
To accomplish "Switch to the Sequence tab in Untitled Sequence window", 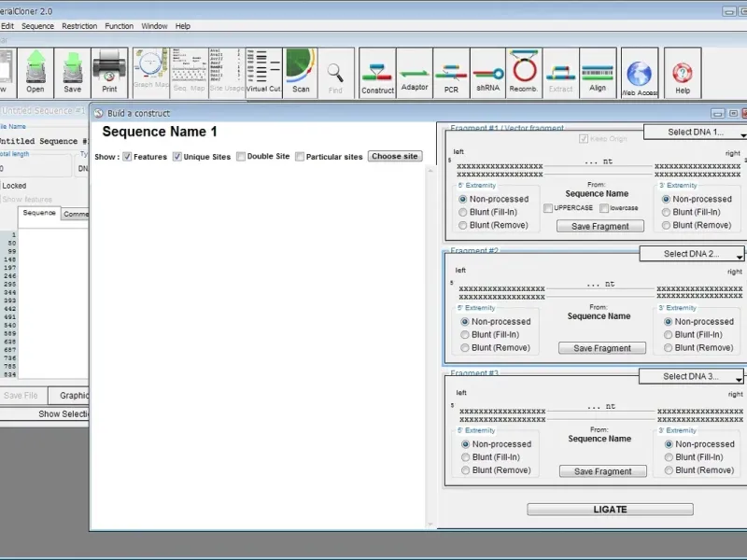I will 39,214.
